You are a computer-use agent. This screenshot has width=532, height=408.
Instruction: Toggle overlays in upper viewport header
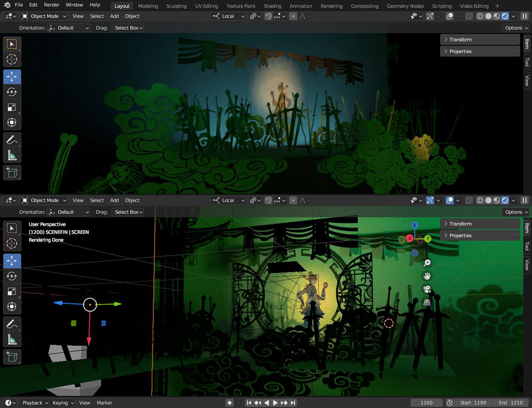click(x=450, y=16)
